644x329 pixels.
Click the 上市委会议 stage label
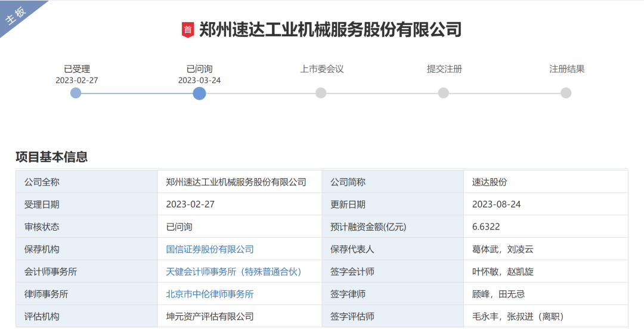pyautogui.click(x=321, y=69)
